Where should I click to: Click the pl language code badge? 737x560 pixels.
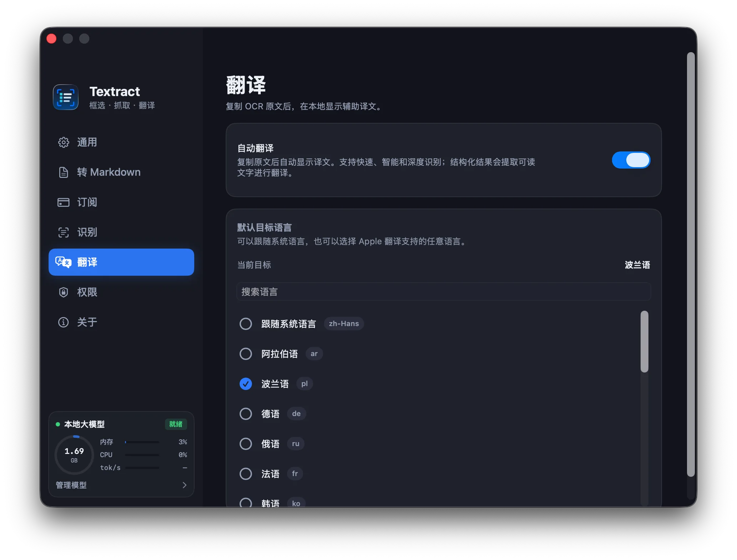pos(305,384)
